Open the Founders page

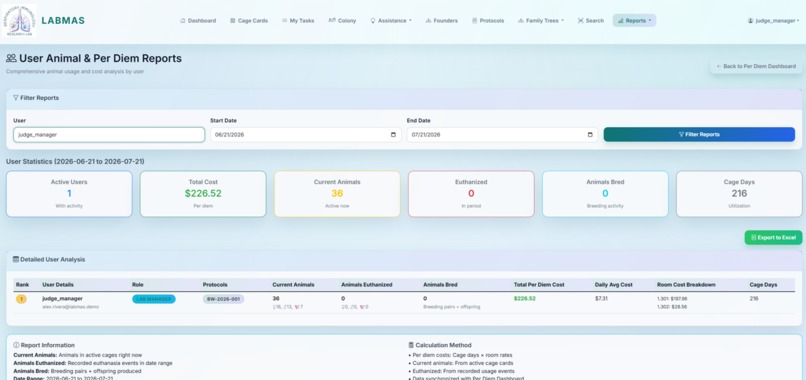coord(442,21)
